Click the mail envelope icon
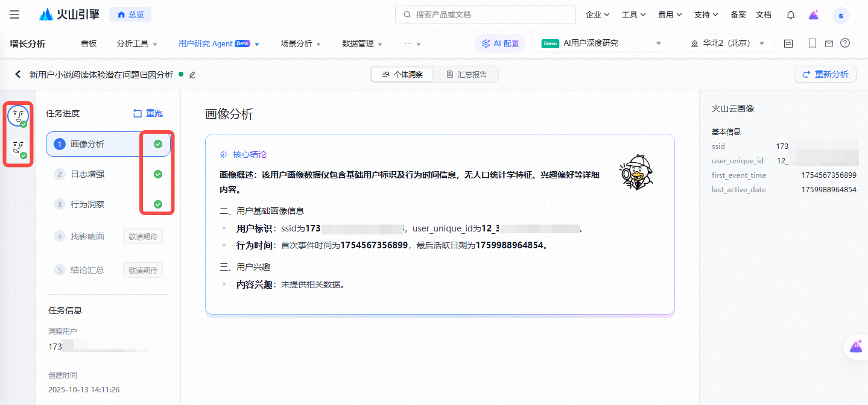The width and height of the screenshot is (868, 405). 829,43
